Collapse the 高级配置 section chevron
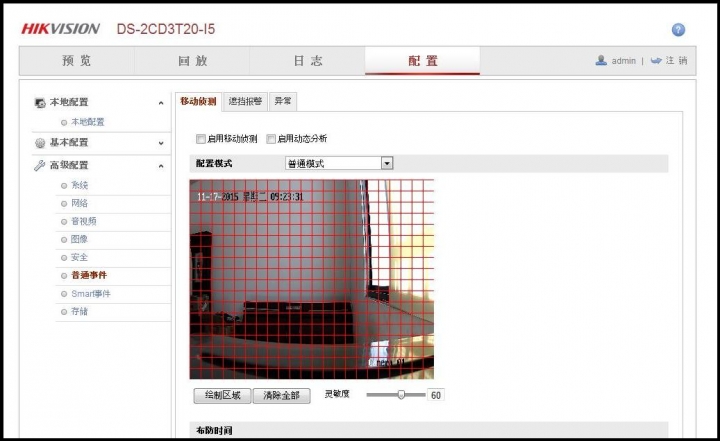The image size is (720, 441). pyautogui.click(x=161, y=166)
